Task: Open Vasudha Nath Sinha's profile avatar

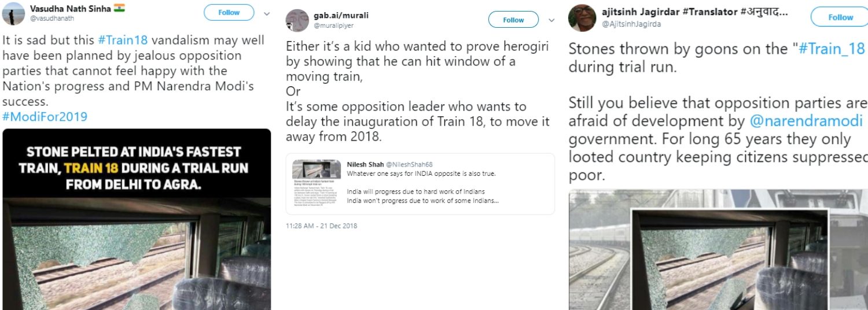Action: (12, 13)
